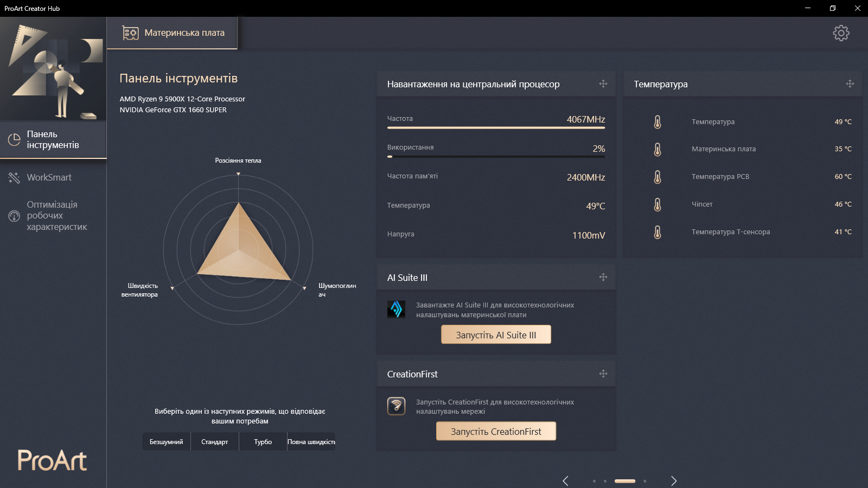Click the Швидкість вентилятора chart label
This screenshot has width=868, height=488.
(139, 290)
